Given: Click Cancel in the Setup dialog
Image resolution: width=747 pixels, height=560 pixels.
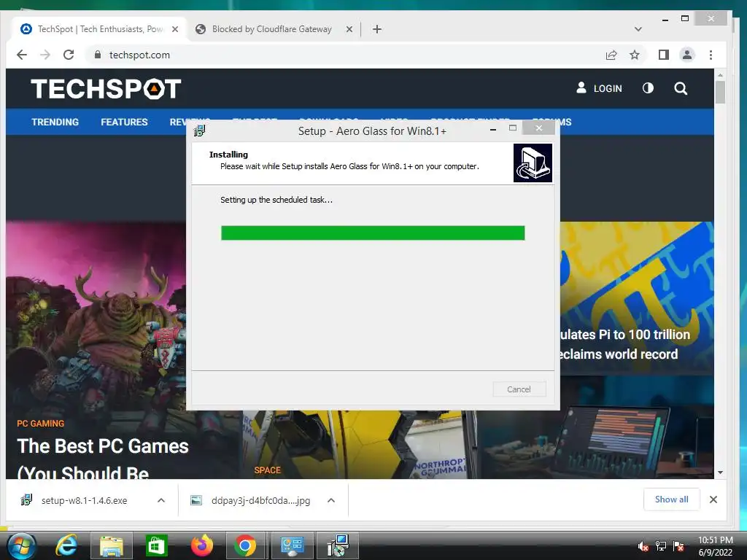Looking at the screenshot, I should click(519, 389).
